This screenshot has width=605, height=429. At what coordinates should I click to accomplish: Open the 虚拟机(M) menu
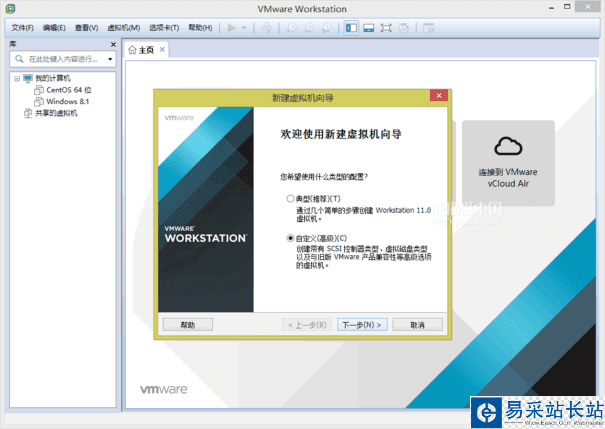[123, 28]
